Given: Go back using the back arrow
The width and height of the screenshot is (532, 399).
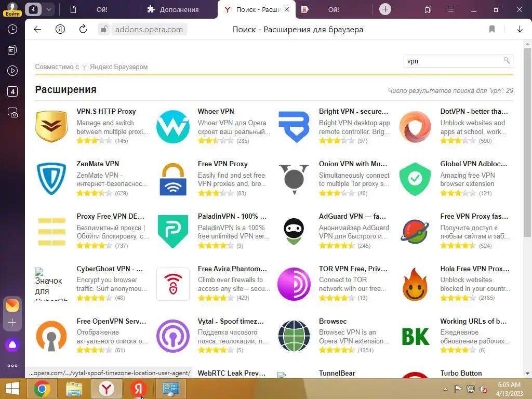Looking at the screenshot, I should click(x=37, y=30).
